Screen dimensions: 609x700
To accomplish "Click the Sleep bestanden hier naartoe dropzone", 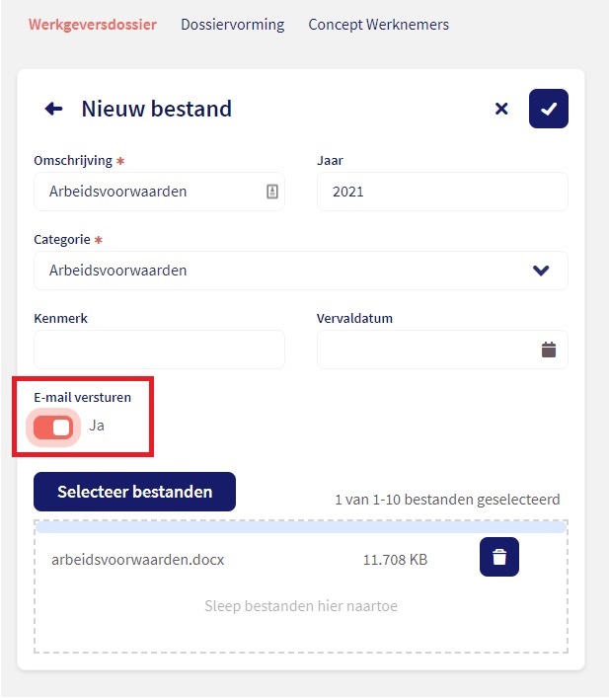I will point(301,606).
